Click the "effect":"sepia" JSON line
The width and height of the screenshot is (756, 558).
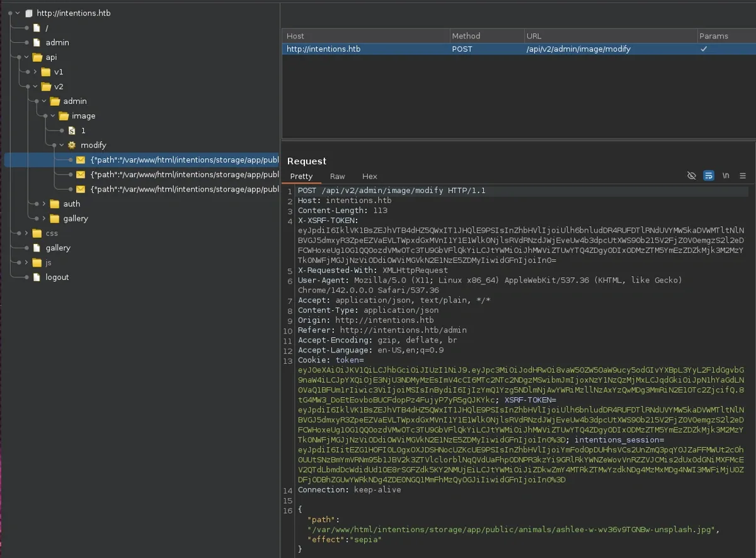345,540
